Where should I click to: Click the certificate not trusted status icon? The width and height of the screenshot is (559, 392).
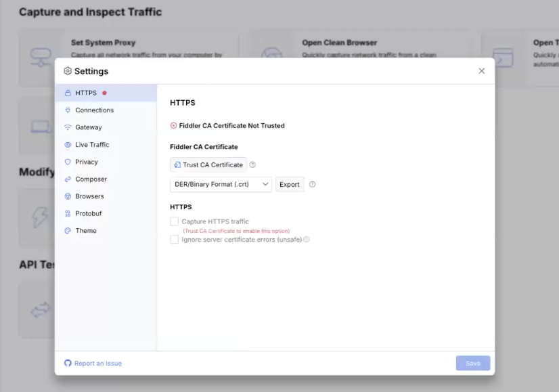click(174, 125)
